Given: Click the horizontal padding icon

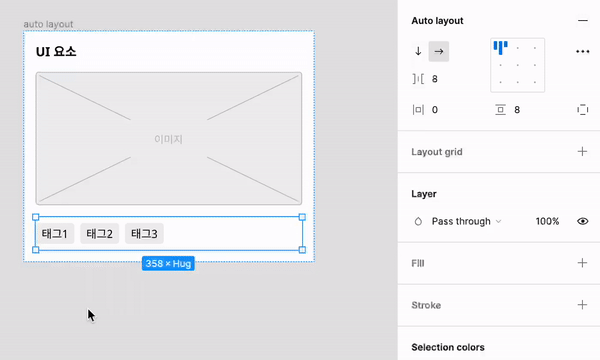Looking at the screenshot, I should click(418, 110).
